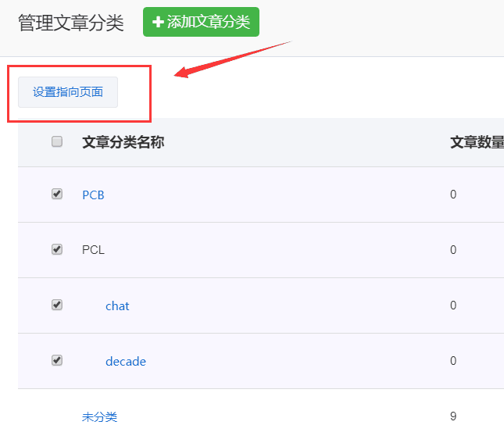Click the green 添加文章分类 button
The height and width of the screenshot is (443, 504).
tap(201, 22)
